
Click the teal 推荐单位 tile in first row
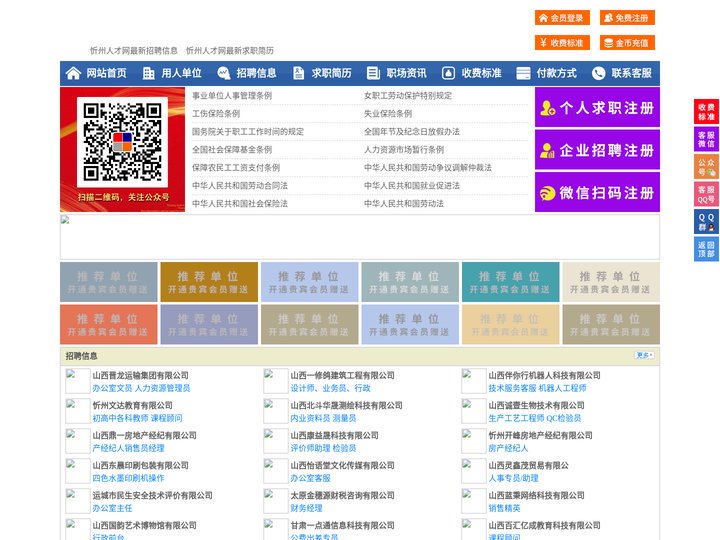pyautogui.click(x=511, y=282)
